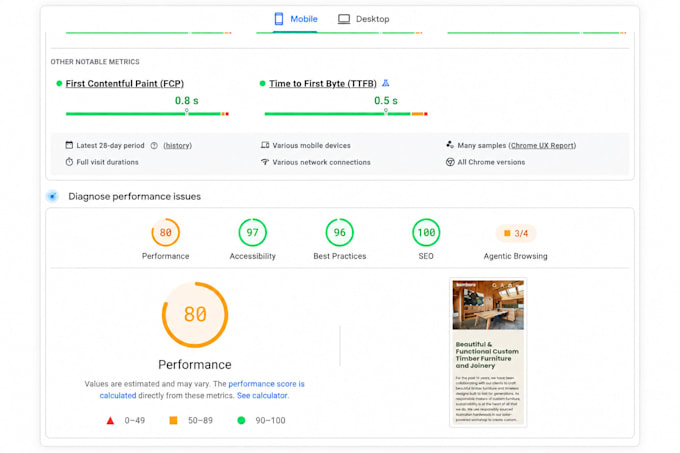Click the large 80 Performance gauge
This screenshot has width=680, height=453.
[195, 315]
